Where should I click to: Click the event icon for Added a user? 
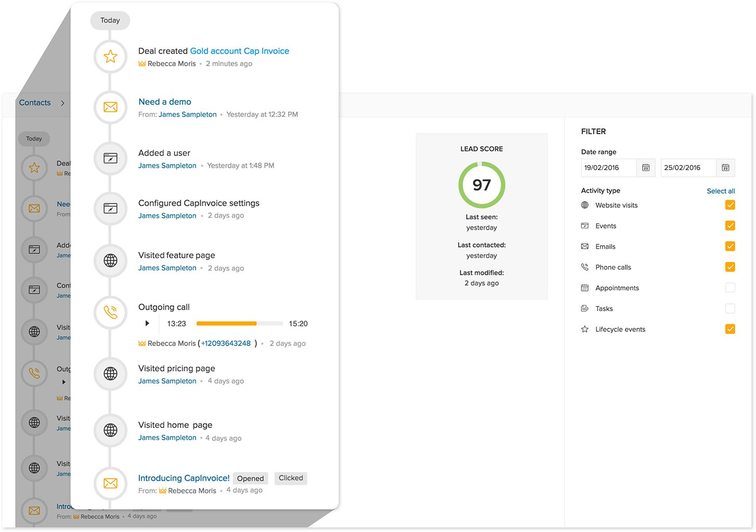[x=110, y=158]
